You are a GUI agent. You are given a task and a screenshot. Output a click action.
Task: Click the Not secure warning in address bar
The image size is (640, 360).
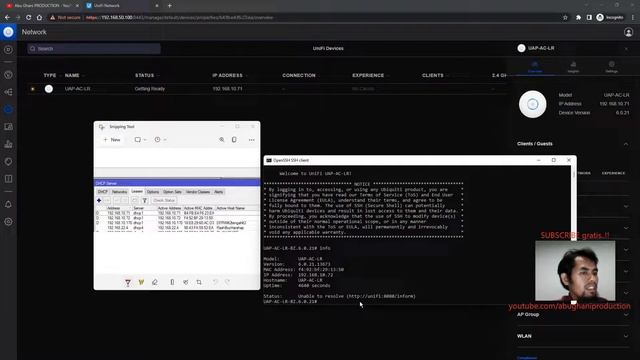[x=65, y=18]
